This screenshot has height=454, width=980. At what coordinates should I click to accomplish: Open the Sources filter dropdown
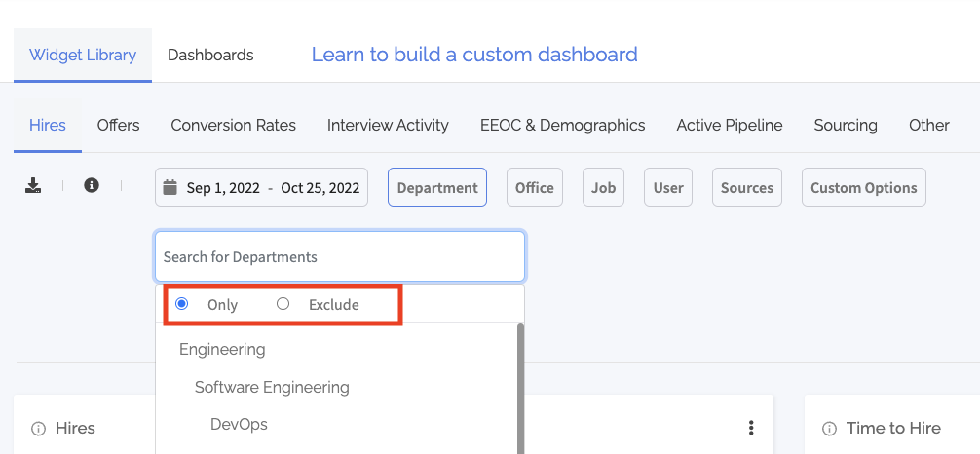point(747,188)
